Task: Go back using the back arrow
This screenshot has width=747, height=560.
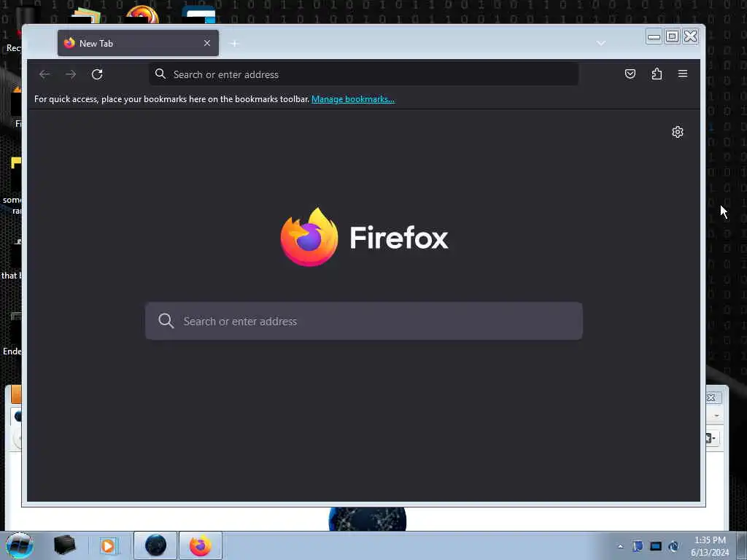Action: point(44,74)
